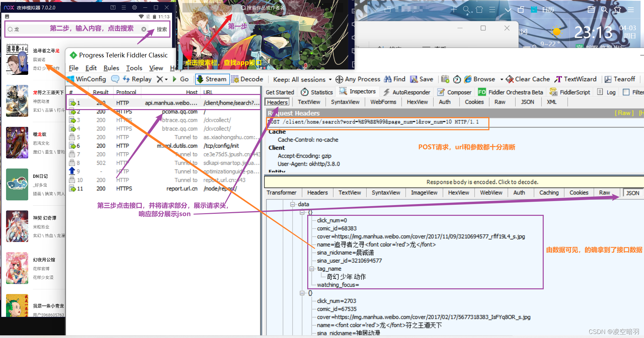This screenshot has width=644, height=338.
Task: Switch to the Log tab
Action: 606,92
